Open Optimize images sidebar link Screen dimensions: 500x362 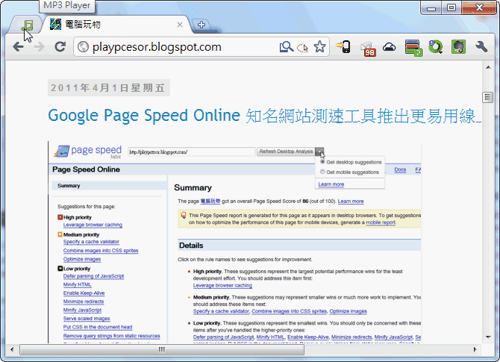(82, 259)
